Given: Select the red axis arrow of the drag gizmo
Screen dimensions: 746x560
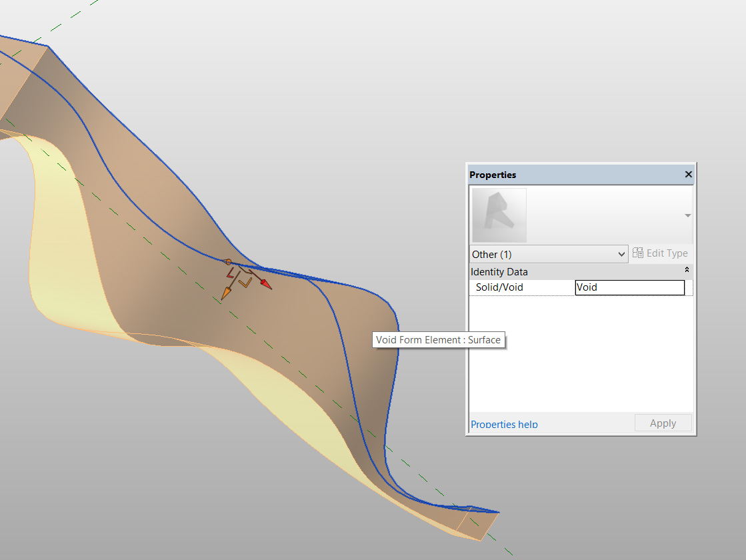Looking at the screenshot, I should click(x=264, y=283).
